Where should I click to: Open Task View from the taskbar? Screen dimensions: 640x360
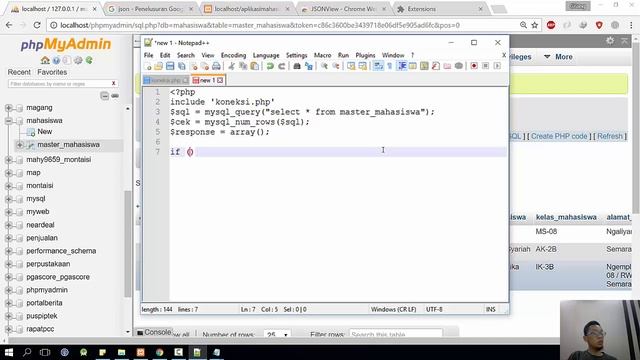45,352
